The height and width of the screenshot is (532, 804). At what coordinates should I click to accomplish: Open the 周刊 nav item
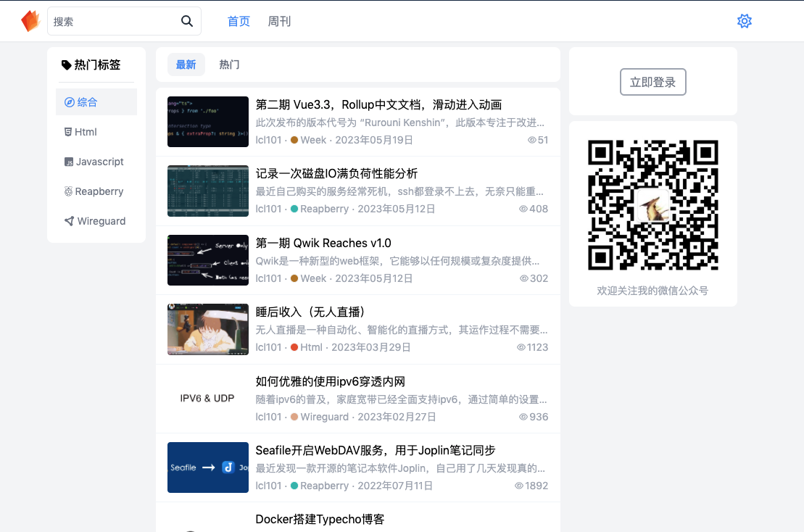(x=279, y=21)
